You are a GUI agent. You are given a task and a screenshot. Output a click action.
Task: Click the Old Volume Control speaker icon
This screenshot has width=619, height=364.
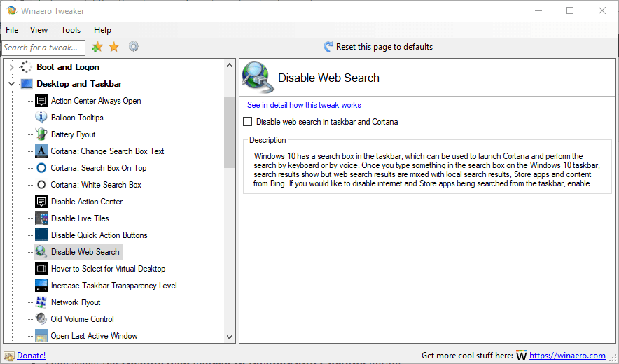coord(41,318)
